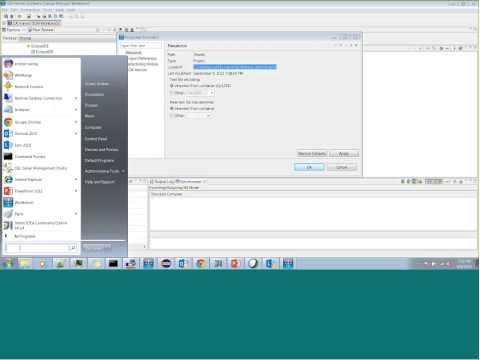Click the Shut down button in Start menu
This screenshot has width=480, height=360.
pos(97,247)
